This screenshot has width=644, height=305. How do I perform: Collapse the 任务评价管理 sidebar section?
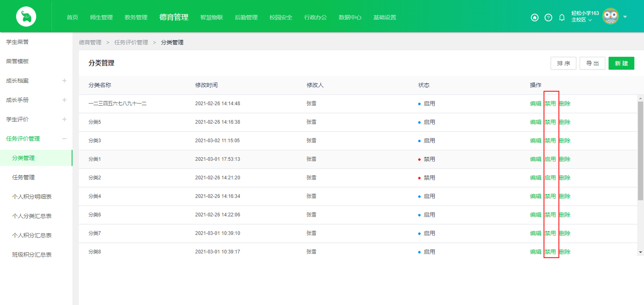[64, 139]
